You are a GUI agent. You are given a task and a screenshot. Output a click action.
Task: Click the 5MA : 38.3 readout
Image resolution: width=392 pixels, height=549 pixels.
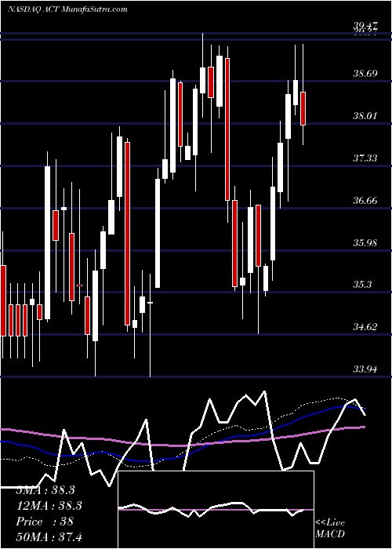click(45, 490)
